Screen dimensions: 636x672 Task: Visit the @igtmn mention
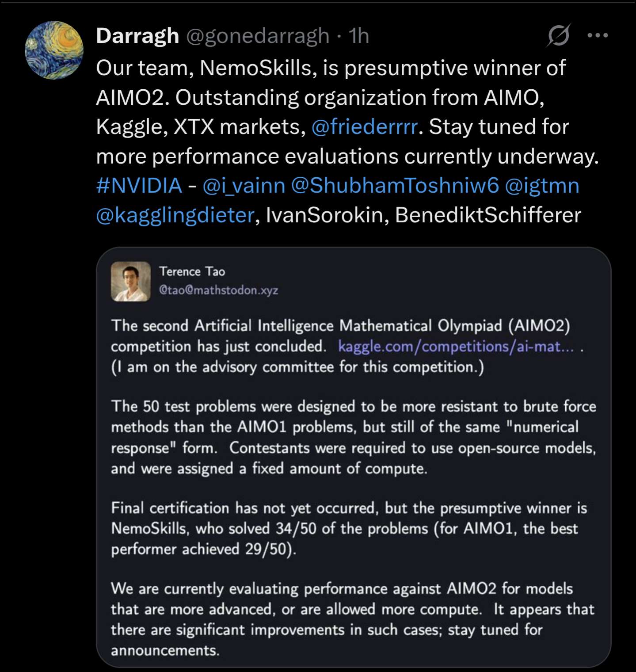point(542,186)
